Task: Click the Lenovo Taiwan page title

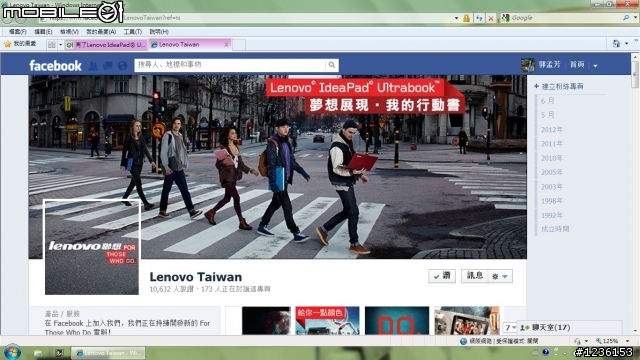Action: point(196,277)
